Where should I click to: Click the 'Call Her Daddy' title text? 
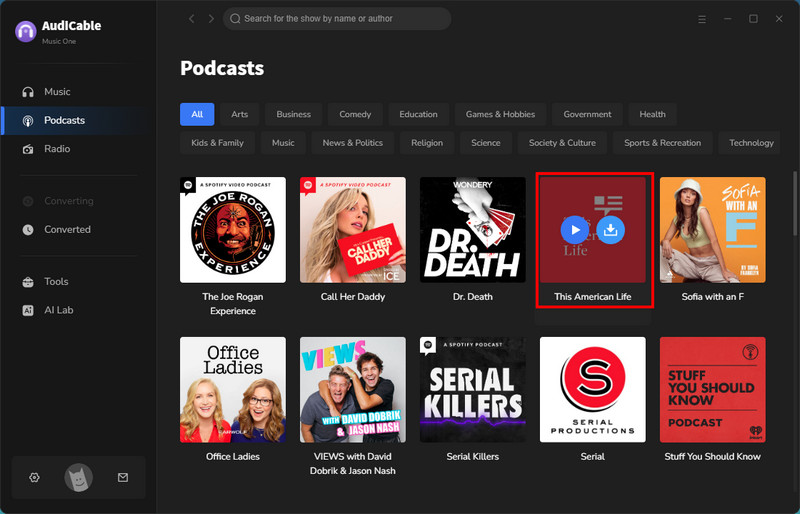[x=353, y=297]
